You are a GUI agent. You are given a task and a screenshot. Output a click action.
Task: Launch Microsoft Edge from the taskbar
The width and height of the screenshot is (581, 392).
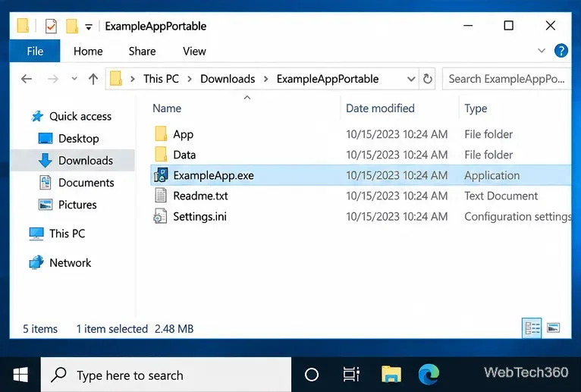click(x=429, y=375)
